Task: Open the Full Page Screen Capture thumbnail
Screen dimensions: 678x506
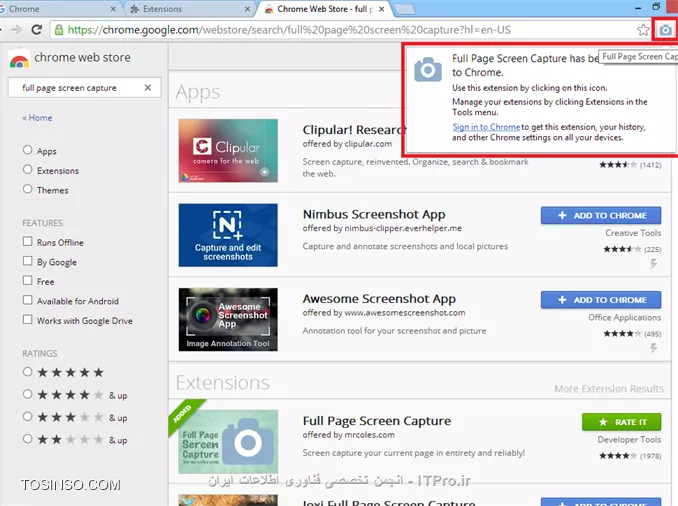Action: [228, 442]
